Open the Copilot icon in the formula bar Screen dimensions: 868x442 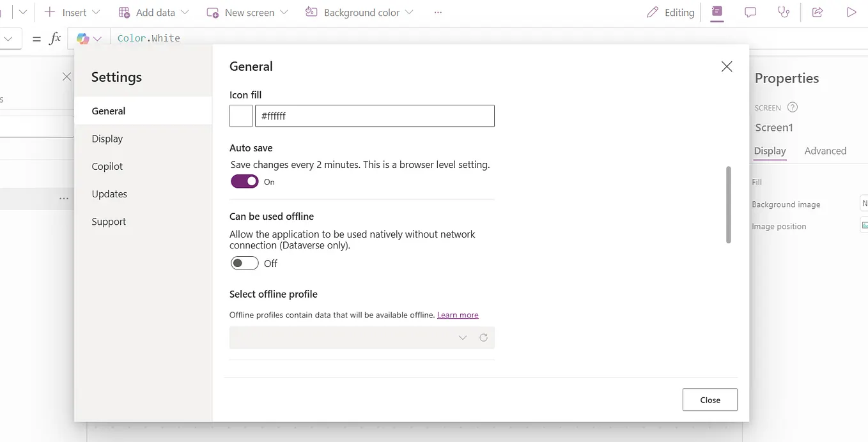pos(83,38)
